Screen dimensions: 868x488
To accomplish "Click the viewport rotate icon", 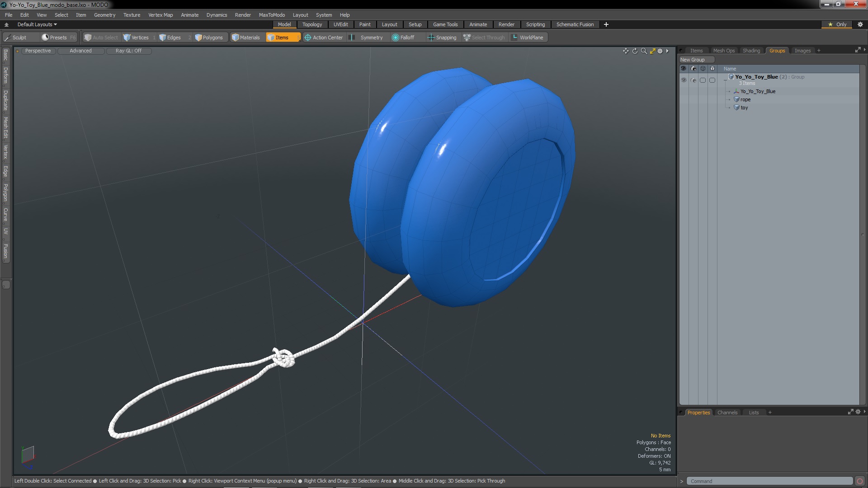I will point(635,51).
